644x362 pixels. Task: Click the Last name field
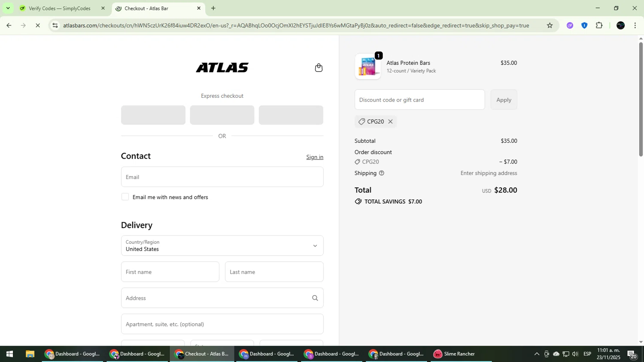pyautogui.click(x=274, y=272)
